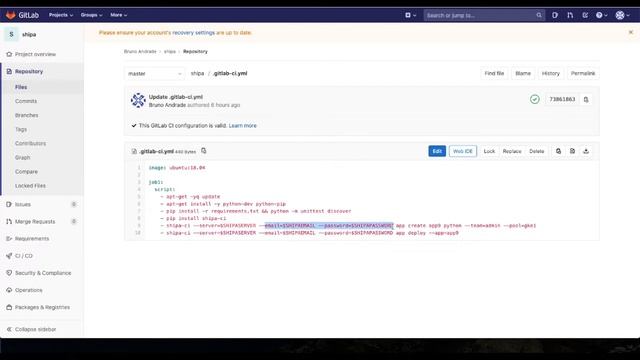640x360 pixels.
Task: Copy the file path icon next to filename
Action: [x=204, y=151]
